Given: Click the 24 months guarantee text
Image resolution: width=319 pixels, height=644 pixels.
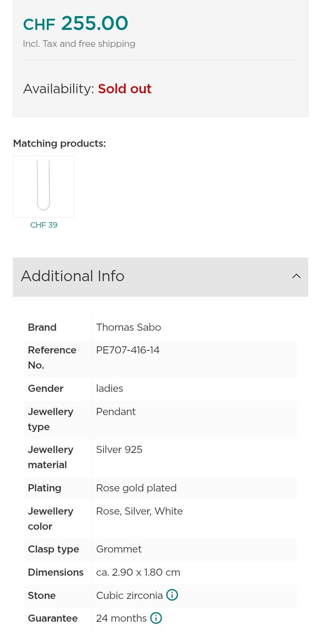Looking at the screenshot, I should tap(121, 618).
